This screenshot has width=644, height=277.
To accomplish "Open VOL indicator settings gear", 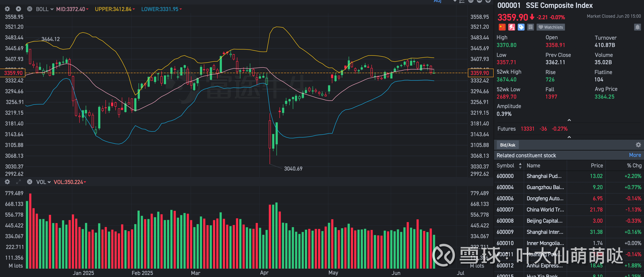I will [x=7, y=182].
